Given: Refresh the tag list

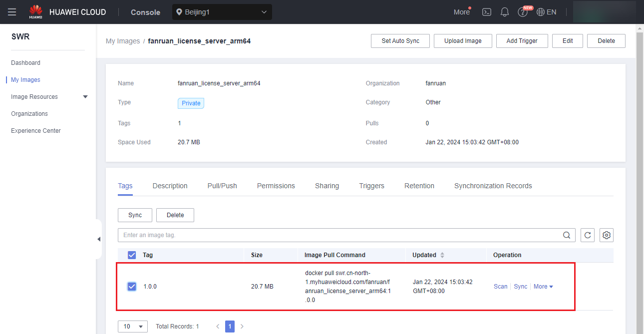Looking at the screenshot, I should click(x=588, y=235).
